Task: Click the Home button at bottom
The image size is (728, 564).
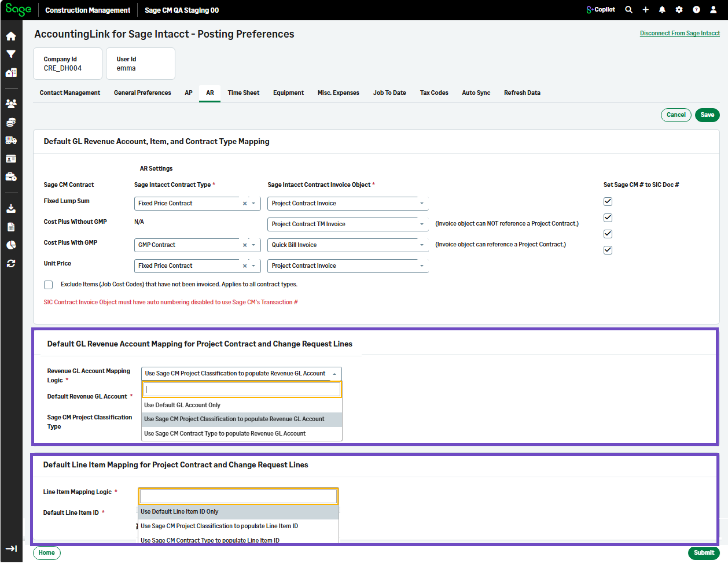Action: (47, 553)
